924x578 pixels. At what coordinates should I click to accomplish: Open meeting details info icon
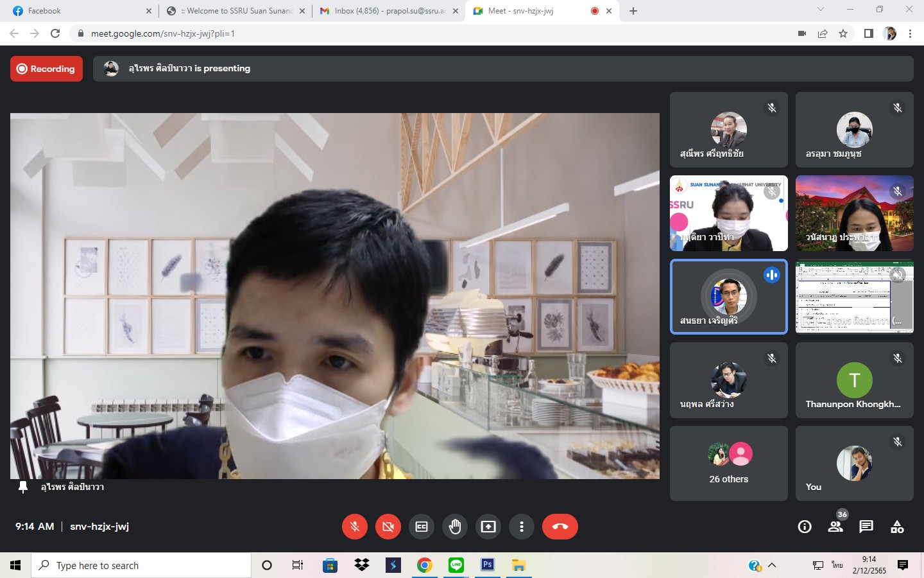coord(804,527)
